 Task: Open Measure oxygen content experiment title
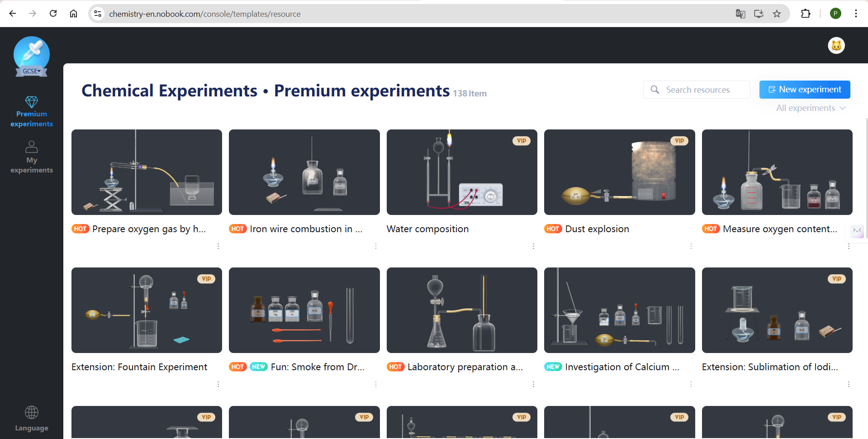779,229
